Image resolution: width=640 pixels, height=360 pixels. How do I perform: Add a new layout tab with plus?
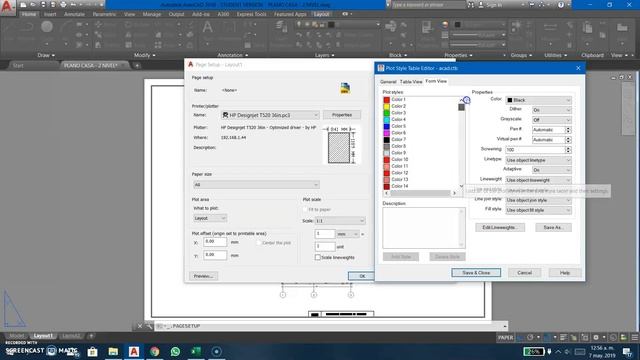(x=91, y=336)
